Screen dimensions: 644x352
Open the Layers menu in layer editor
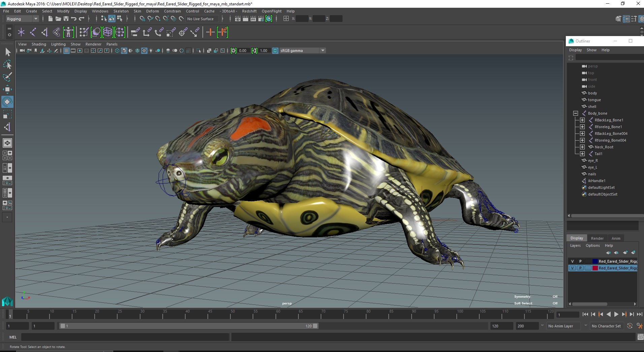(x=575, y=245)
